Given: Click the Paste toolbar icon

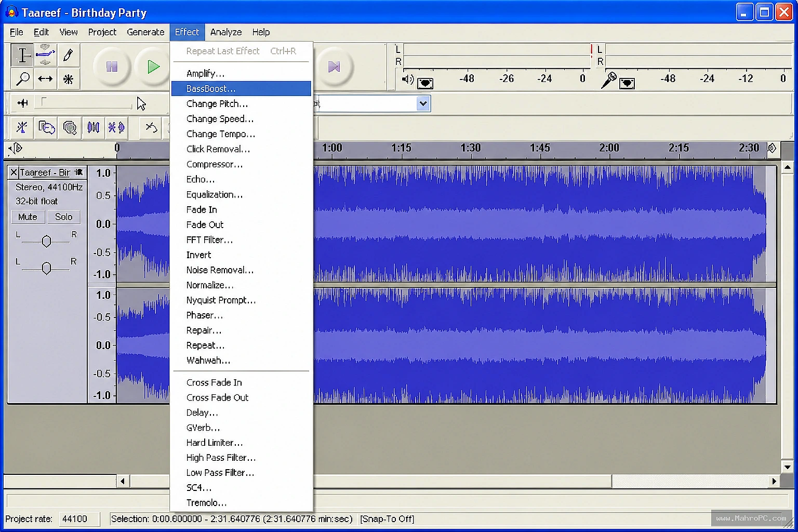Looking at the screenshot, I should (70, 127).
